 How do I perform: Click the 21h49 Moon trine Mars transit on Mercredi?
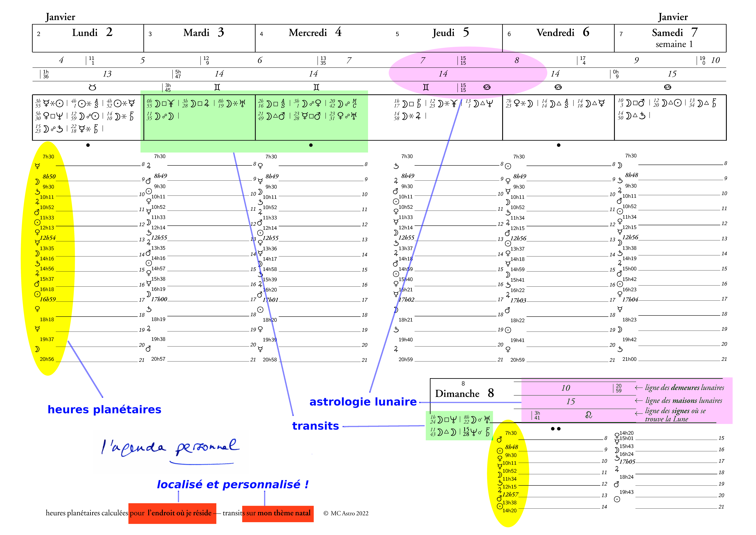click(272, 116)
